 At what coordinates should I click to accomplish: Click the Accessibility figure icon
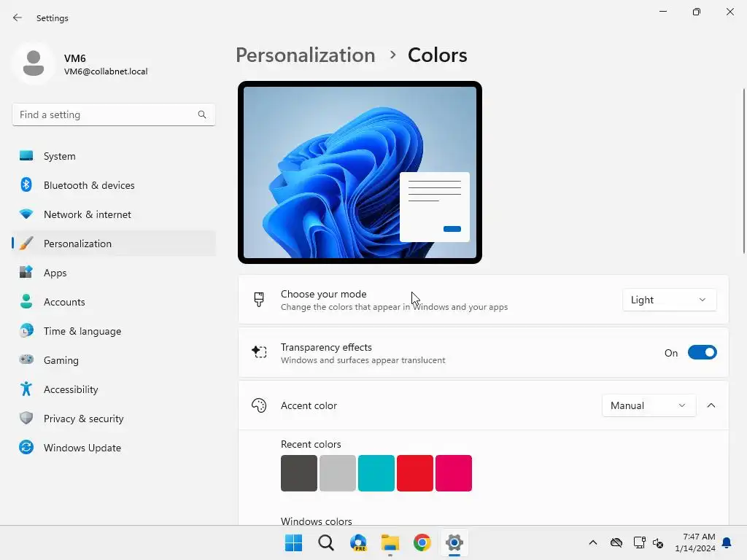(x=26, y=389)
